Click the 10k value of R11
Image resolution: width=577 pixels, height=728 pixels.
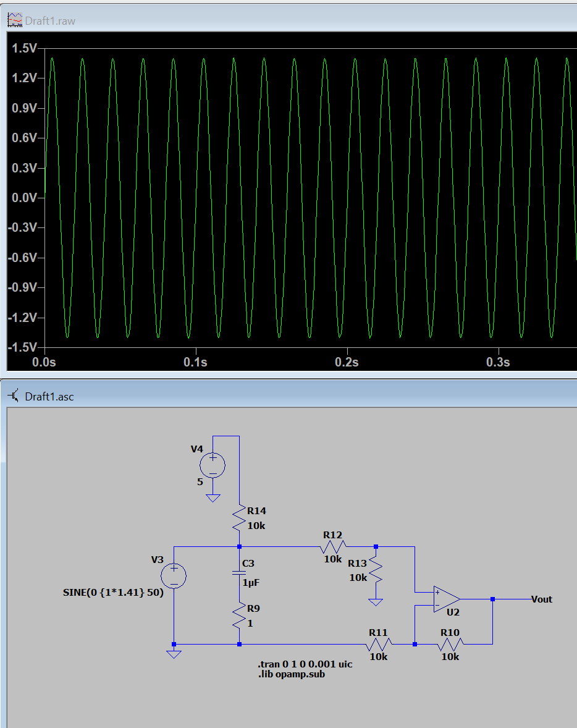[378, 656]
